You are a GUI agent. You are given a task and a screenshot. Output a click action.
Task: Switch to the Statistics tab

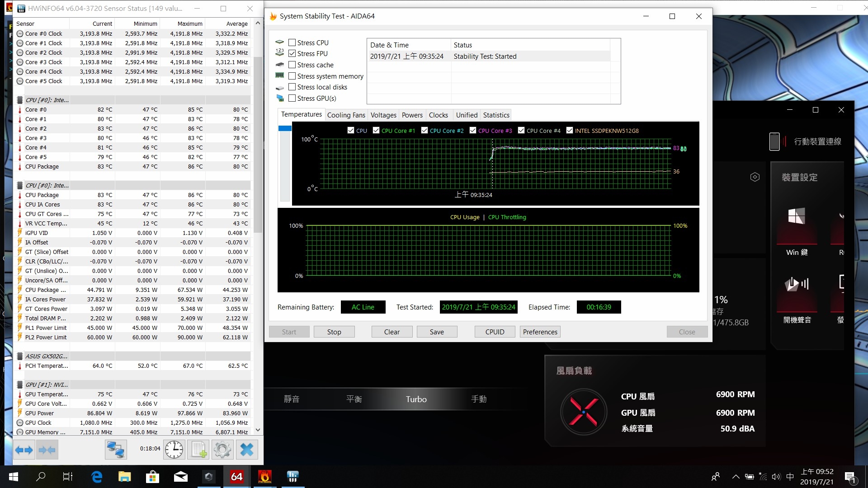pos(496,115)
